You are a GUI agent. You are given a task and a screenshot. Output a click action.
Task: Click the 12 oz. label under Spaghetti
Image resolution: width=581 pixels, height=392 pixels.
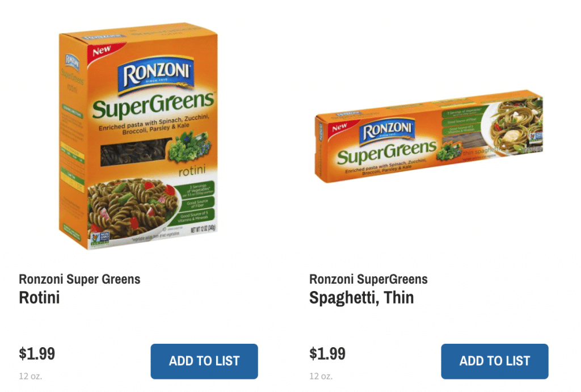pyautogui.click(x=321, y=376)
